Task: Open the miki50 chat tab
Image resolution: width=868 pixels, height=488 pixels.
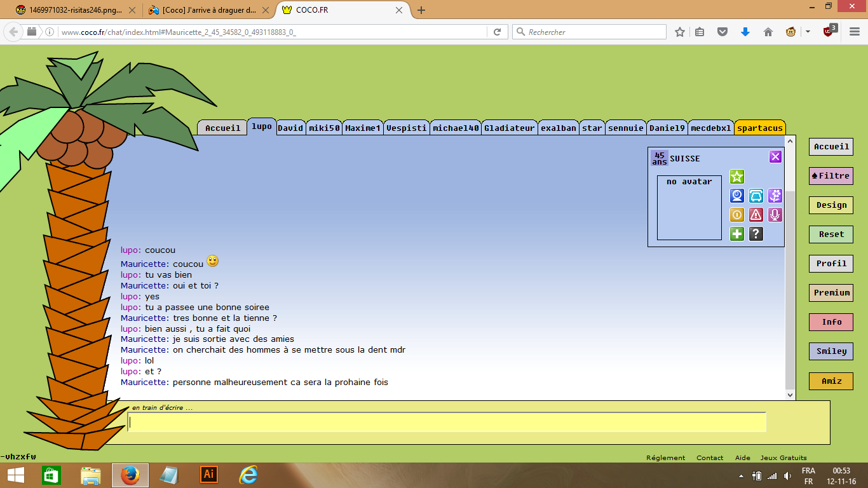Action: coord(324,128)
